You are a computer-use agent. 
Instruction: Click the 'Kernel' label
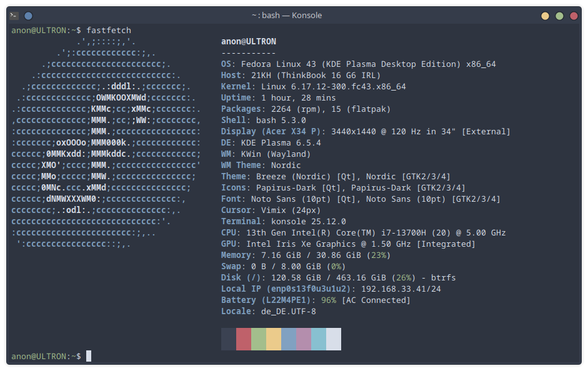(236, 87)
